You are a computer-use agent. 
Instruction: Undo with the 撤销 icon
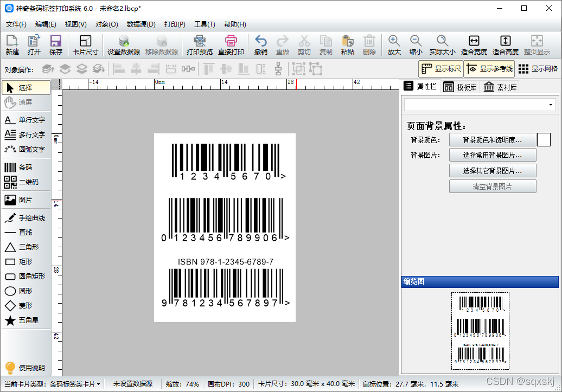(x=260, y=45)
